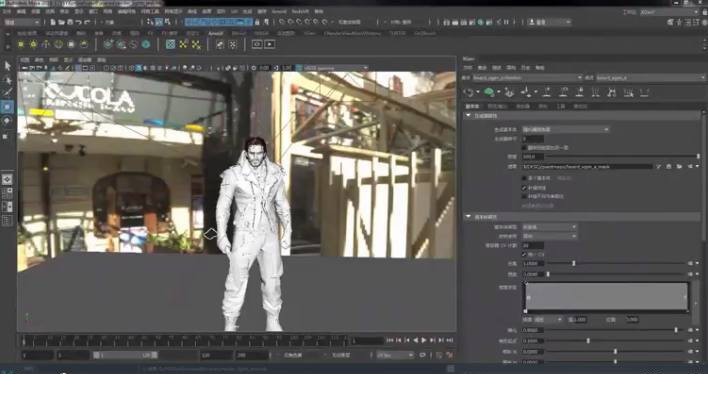
Task: Play the animation forward
Action: click(x=424, y=340)
